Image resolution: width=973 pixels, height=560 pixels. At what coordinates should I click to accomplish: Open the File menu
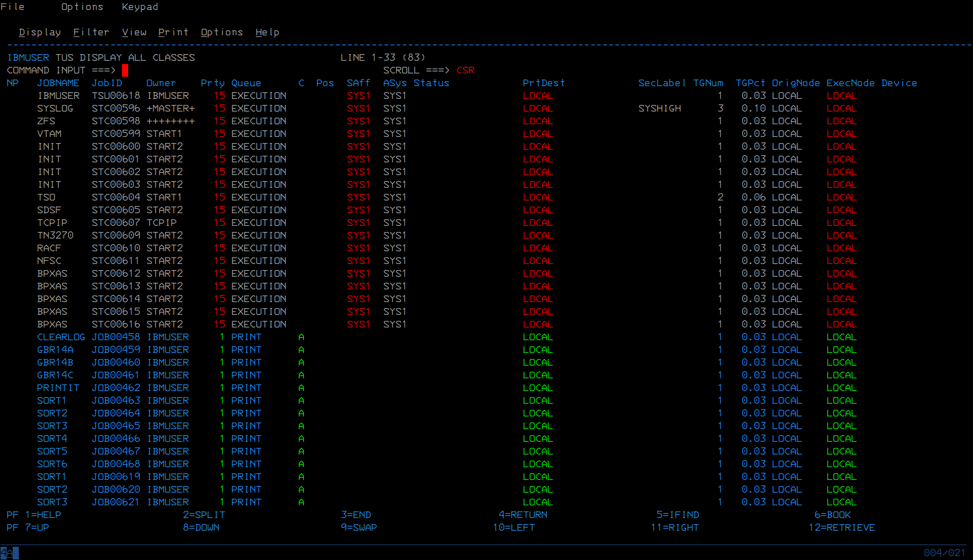point(12,7)
